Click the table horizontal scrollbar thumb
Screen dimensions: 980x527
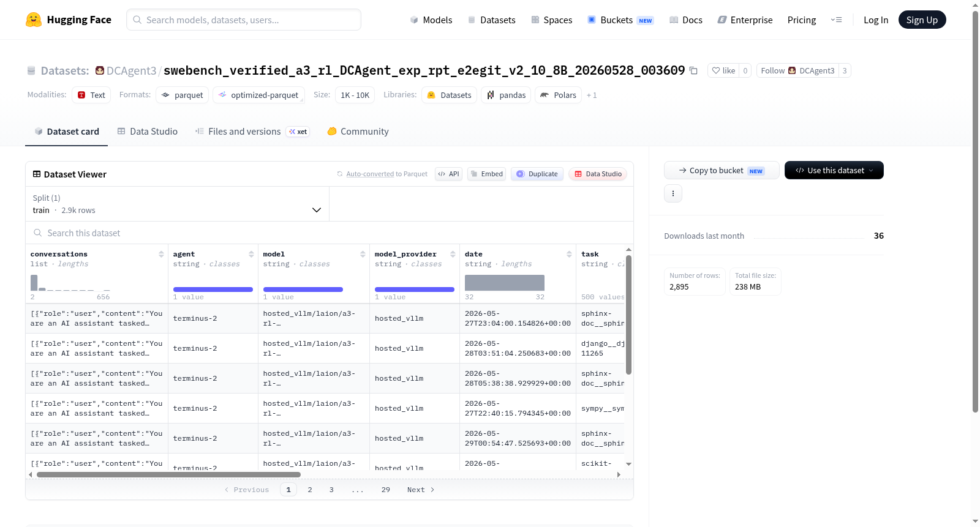coord(168,474)
